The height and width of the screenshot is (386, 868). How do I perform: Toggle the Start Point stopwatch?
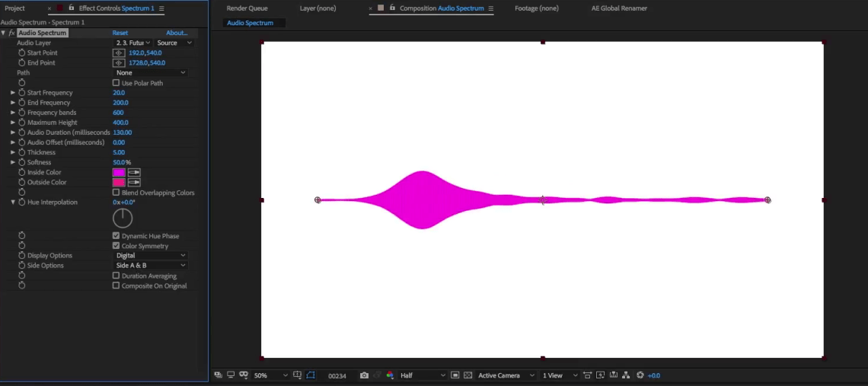click(x=21, y=53)
